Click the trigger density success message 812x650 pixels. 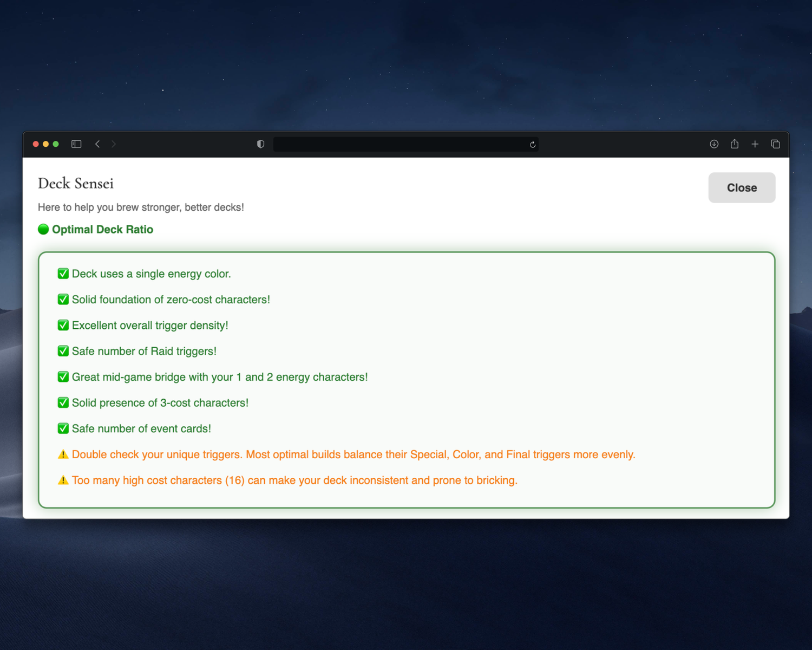coord(150,325)
